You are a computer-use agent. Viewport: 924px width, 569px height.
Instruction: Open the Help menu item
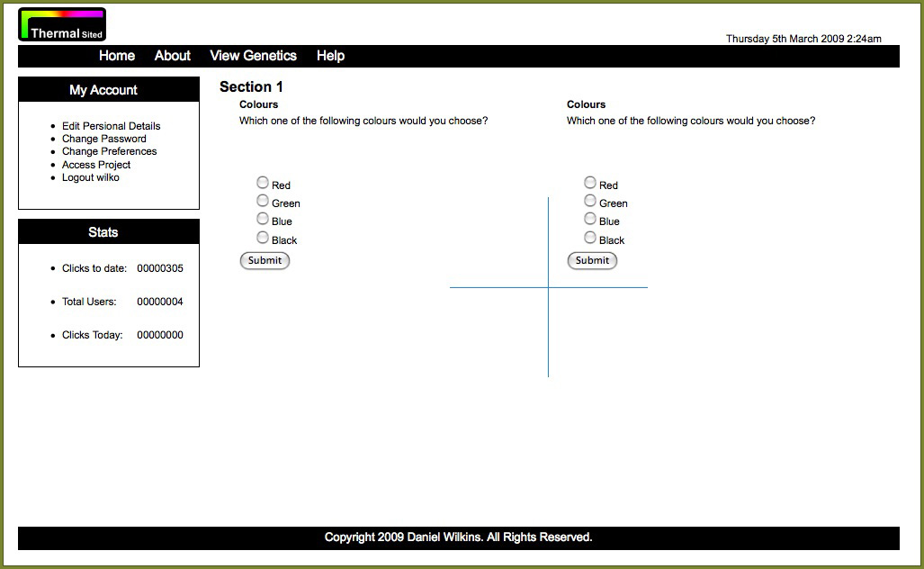[x=330, y=56]
